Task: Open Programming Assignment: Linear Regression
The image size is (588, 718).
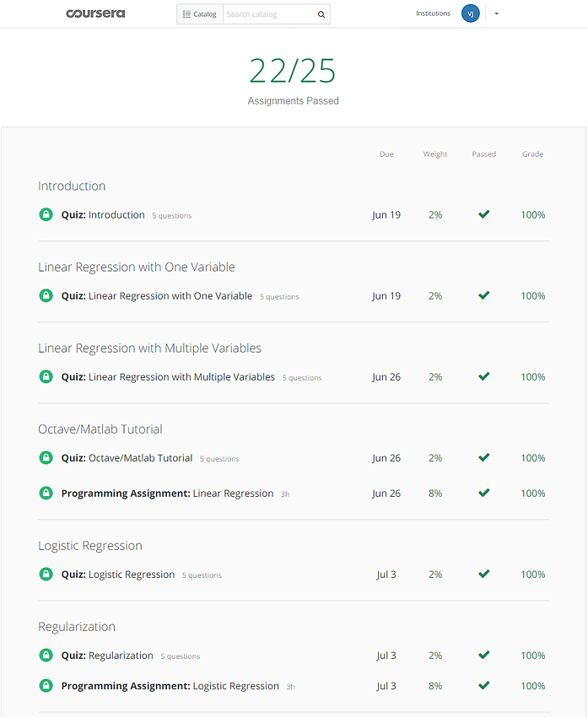Action: coord(167,494)
